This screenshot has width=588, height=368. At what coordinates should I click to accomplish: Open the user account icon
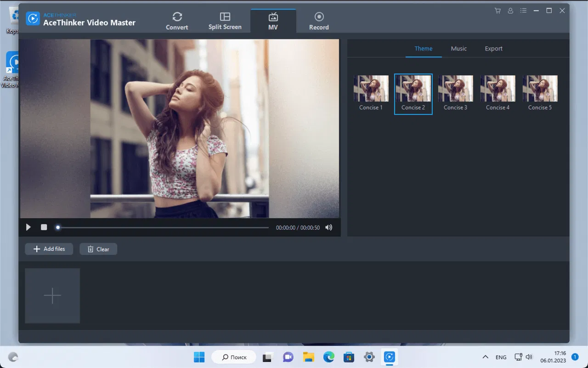[x=510, y=11]
